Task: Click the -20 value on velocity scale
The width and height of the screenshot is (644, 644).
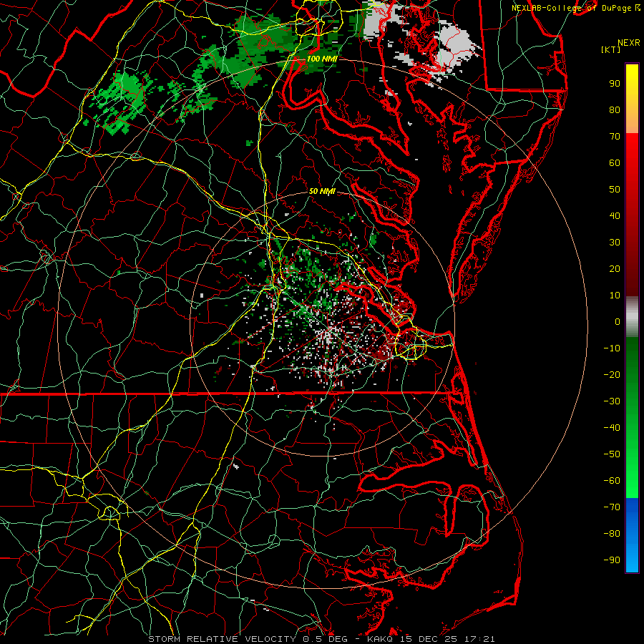Action: 612,374
